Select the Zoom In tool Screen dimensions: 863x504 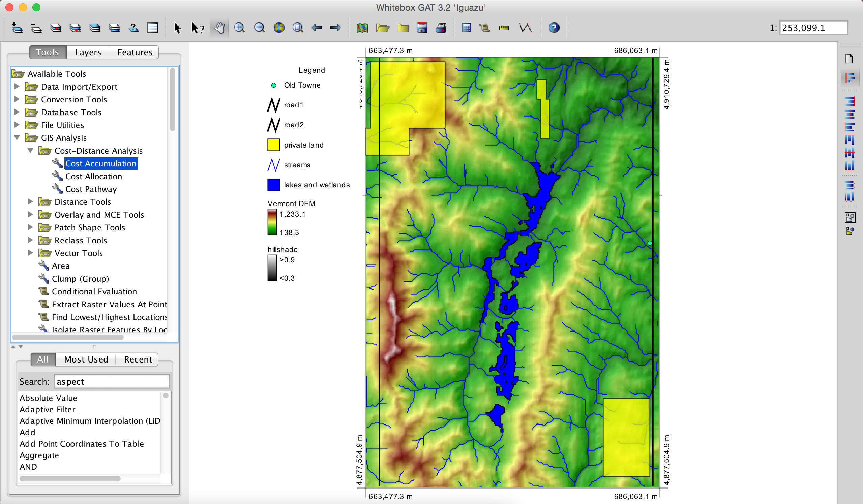coord(239,28)
